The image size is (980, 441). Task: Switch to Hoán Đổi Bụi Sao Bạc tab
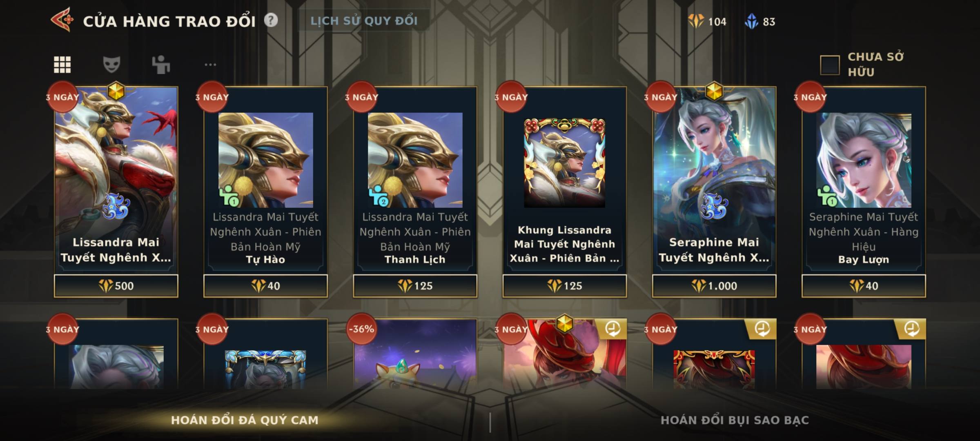point(735,420)
